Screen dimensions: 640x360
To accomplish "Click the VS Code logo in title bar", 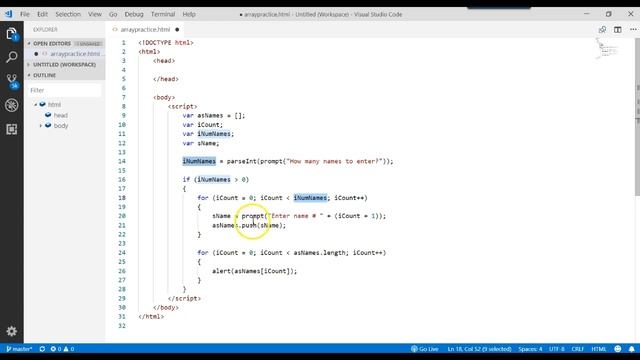I will point(9,14).
